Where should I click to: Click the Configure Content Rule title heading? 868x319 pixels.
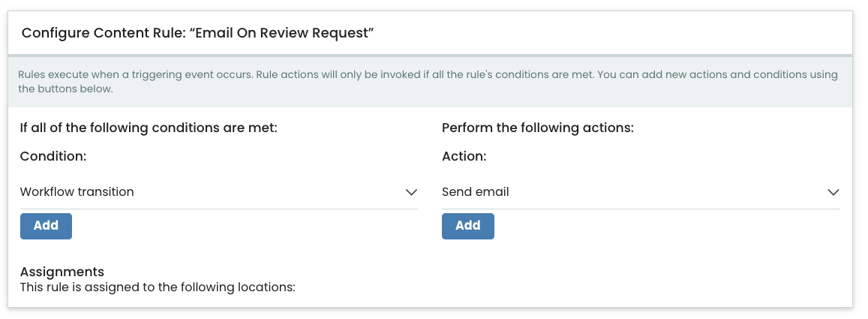coord(197,33)
